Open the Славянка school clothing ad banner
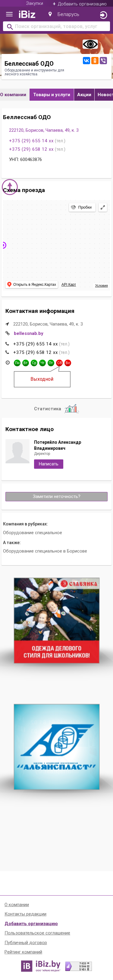This screenshot has height=980, width=113. [x=57, y=620]
